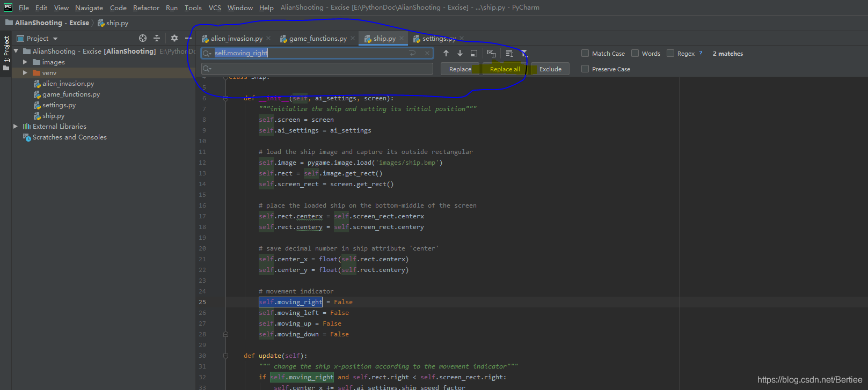Switch to game_functions.py editor tab
The width and height of the screenshot is (868, 390).
click(318, 38)
